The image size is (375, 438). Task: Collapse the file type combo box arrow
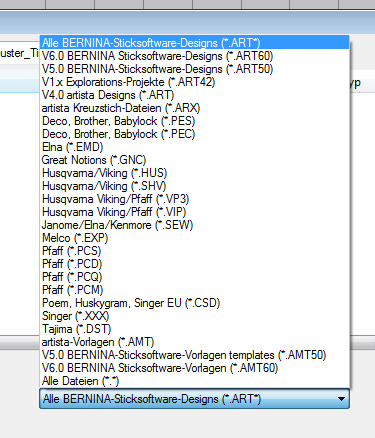tap(341, 399)
